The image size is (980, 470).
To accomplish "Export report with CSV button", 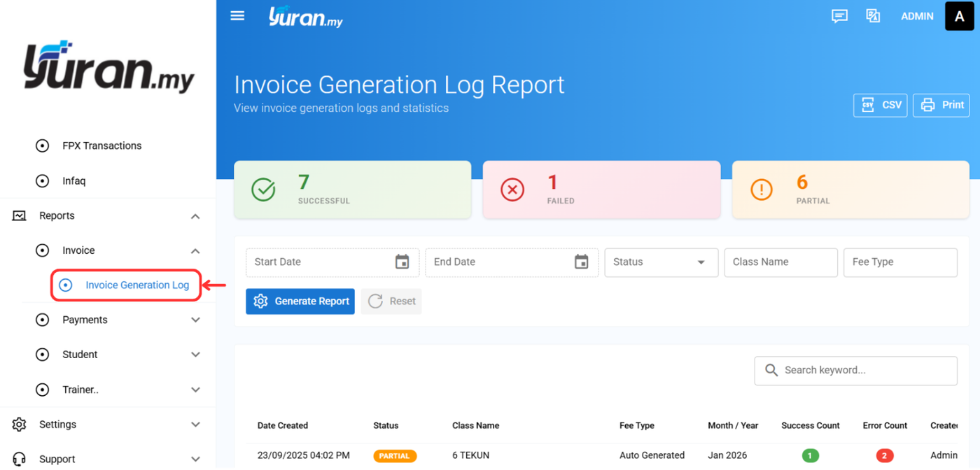I will tap(880, 105).
